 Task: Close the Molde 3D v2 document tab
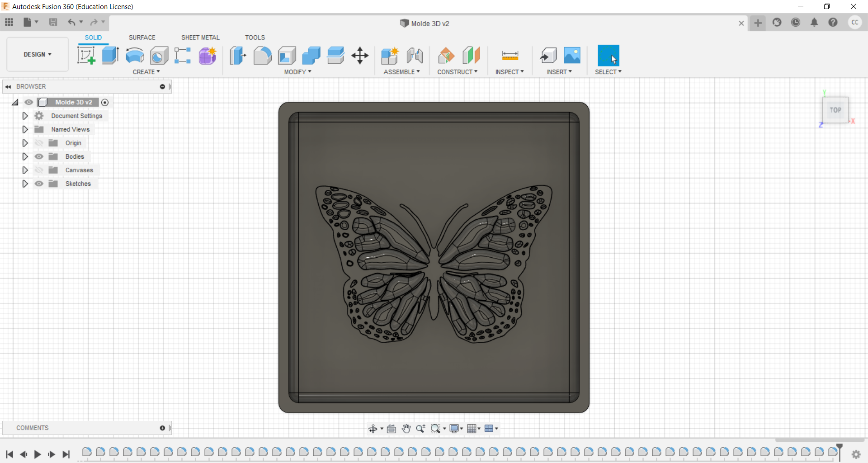click(x=741, y=24)
